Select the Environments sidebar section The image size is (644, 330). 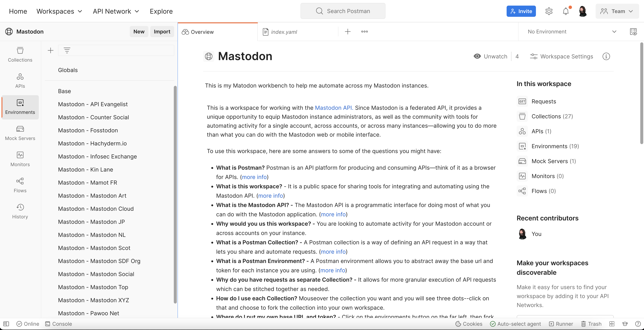(x=20, y=107)
